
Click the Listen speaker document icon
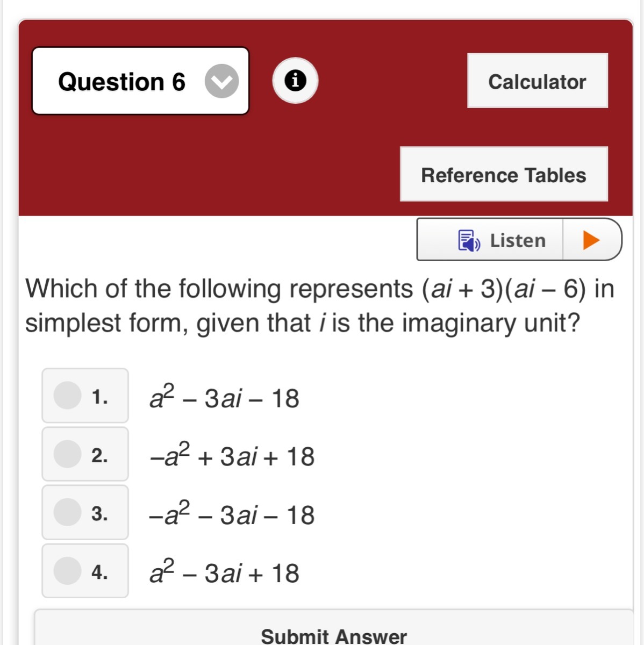click(x=468, y=240)
